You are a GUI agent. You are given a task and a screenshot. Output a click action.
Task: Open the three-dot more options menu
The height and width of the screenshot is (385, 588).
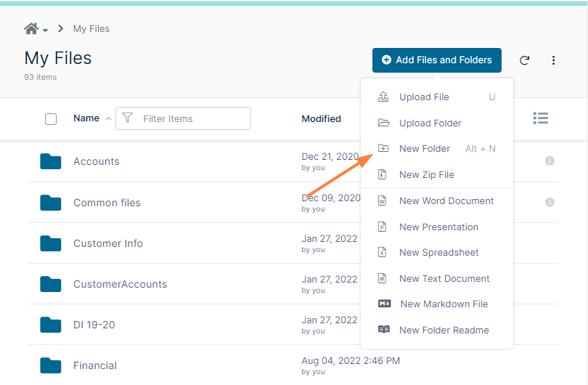(x=553, y=60)
